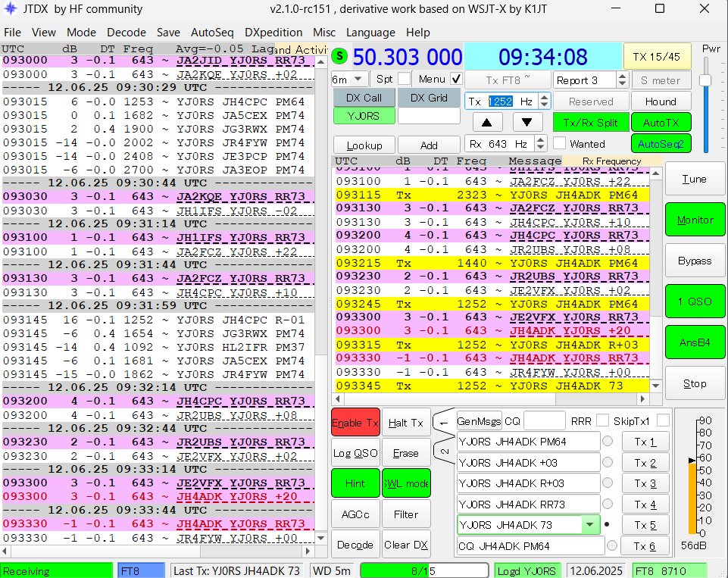Viewport: 728px width, 578px height.
Task: Toggle the Spt checkbox
Action: tap(405, 79)
